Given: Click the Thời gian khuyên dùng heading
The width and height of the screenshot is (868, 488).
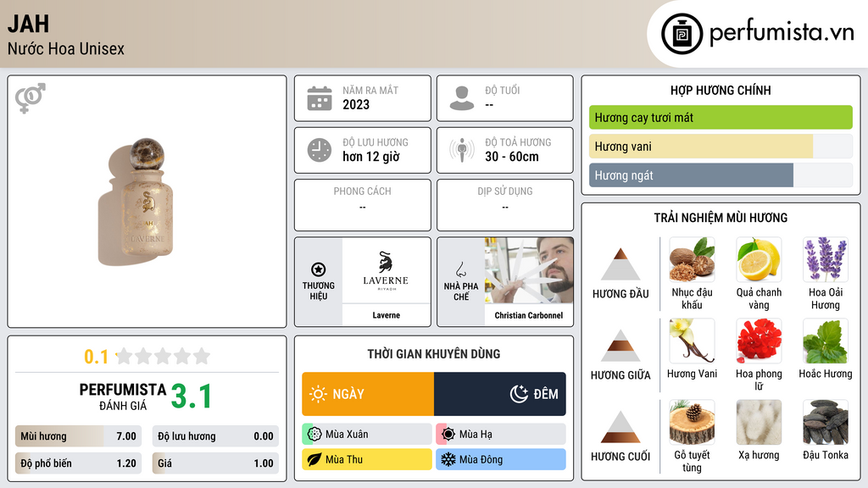Looking at the screenshot, I should coord(434,354).
